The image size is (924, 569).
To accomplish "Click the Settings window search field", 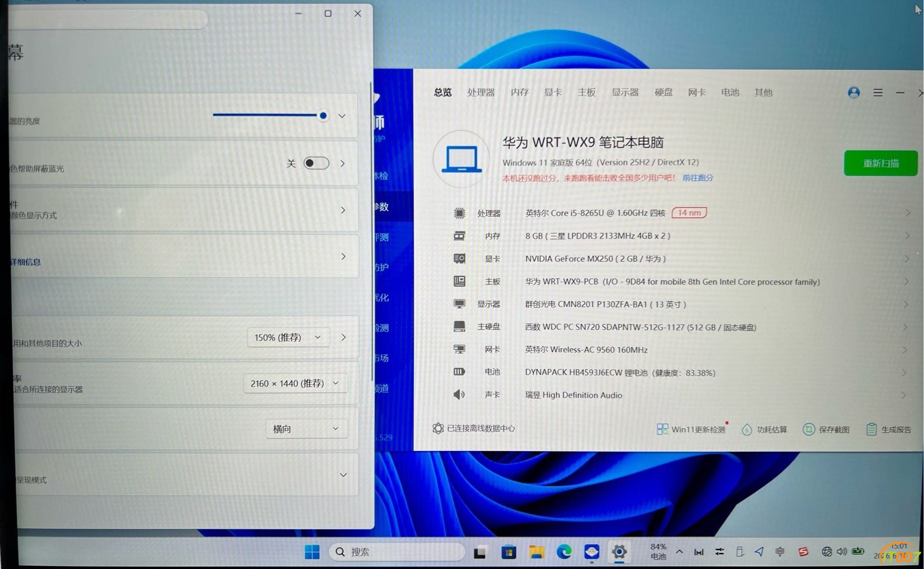I will pos(108,18).
